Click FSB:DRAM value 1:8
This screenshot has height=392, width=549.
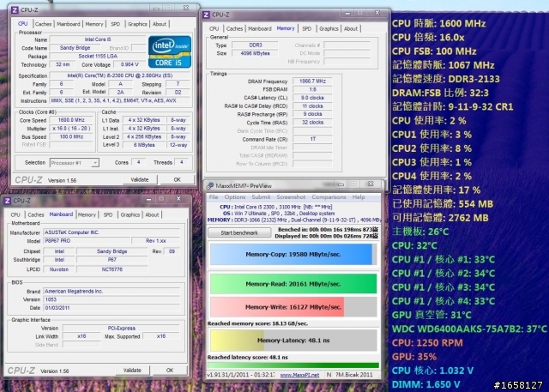tap(312, 89)
